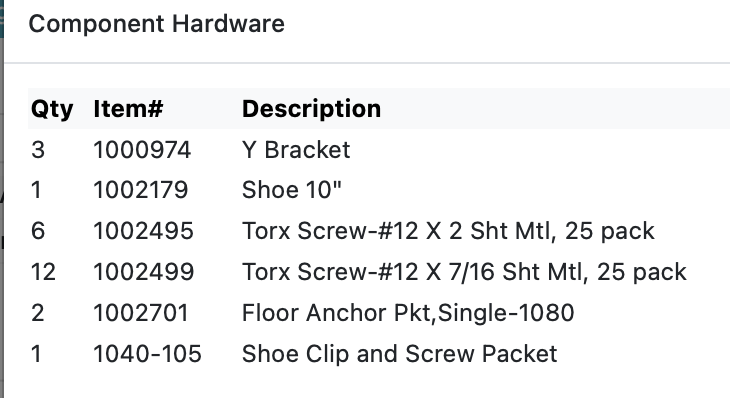Click the Component Hardware panel title
The image size is (730, 398).
[x=156, y=24]
